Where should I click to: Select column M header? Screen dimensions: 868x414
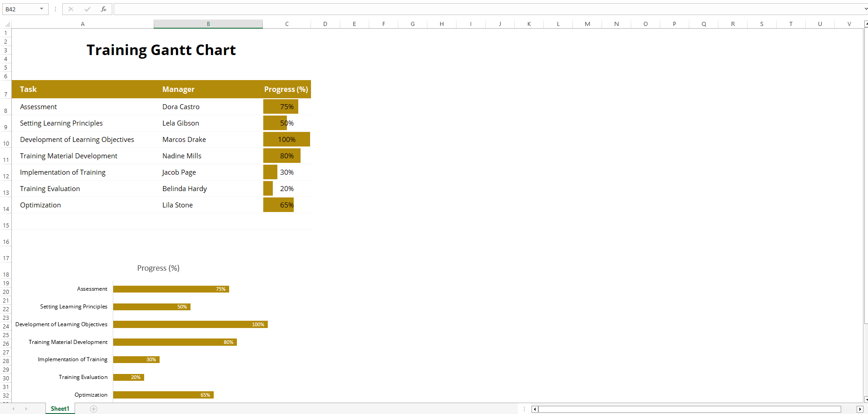click(587, 24)
